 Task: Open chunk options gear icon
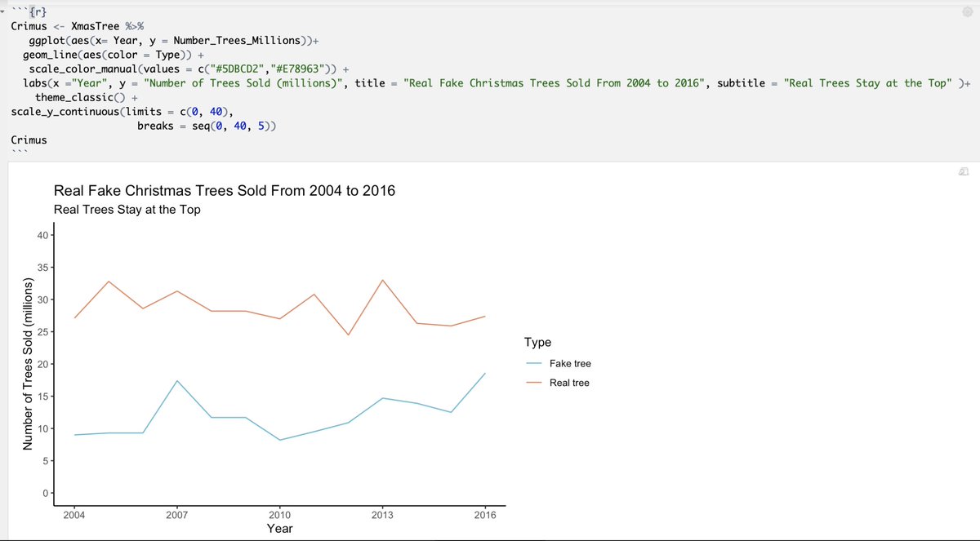pyautogui.click(x=968, y=12)
